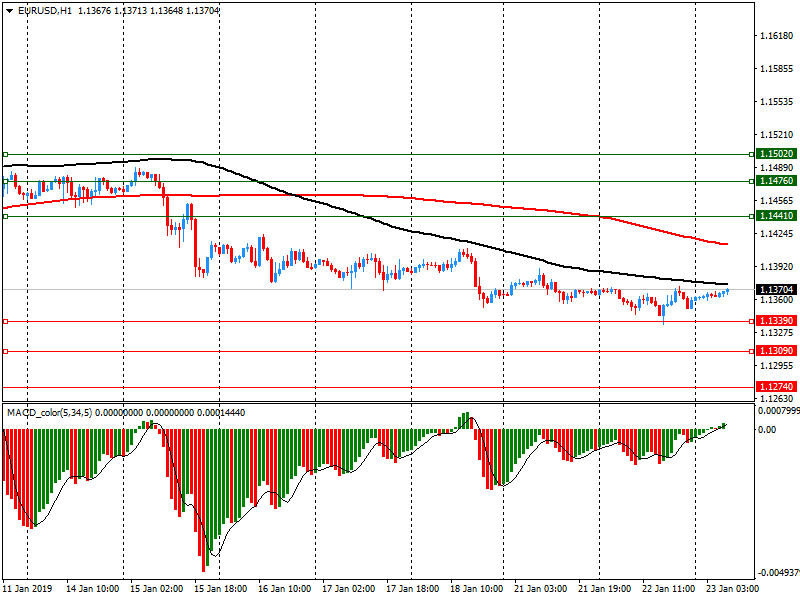
Task: Click the 1.15535 price scale value
Action: point(777,102)
